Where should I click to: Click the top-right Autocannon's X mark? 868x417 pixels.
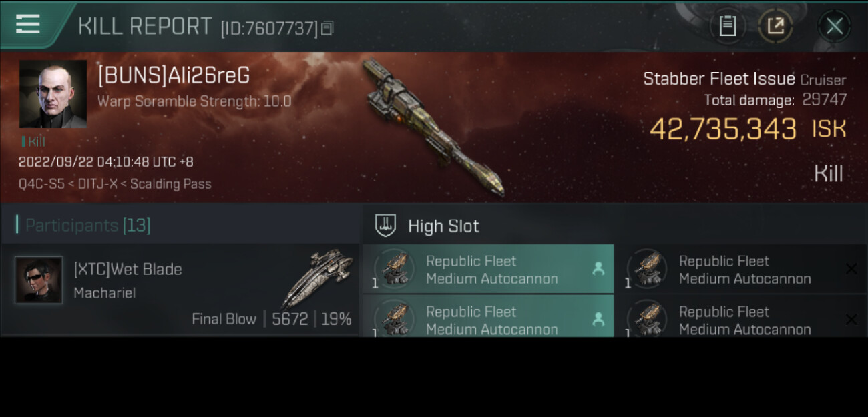tap(851, 269)
